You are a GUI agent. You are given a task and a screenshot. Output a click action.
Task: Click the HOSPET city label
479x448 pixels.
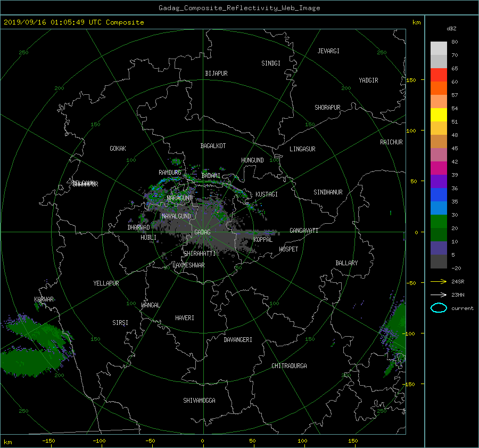(288, 249)
